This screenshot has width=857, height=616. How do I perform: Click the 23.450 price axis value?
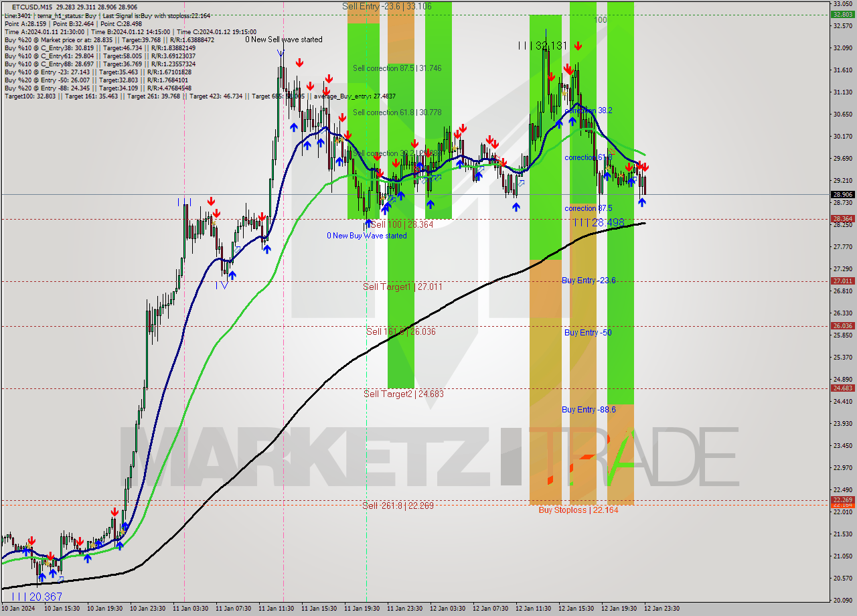842,446
